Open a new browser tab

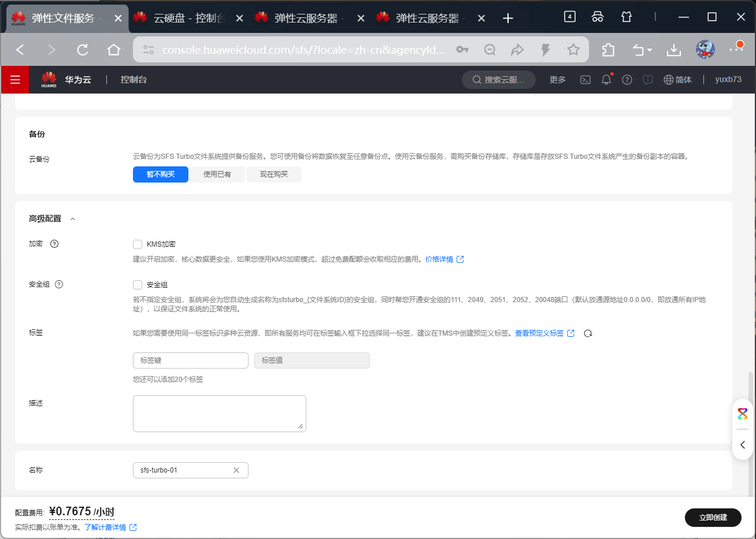[508, 18]
